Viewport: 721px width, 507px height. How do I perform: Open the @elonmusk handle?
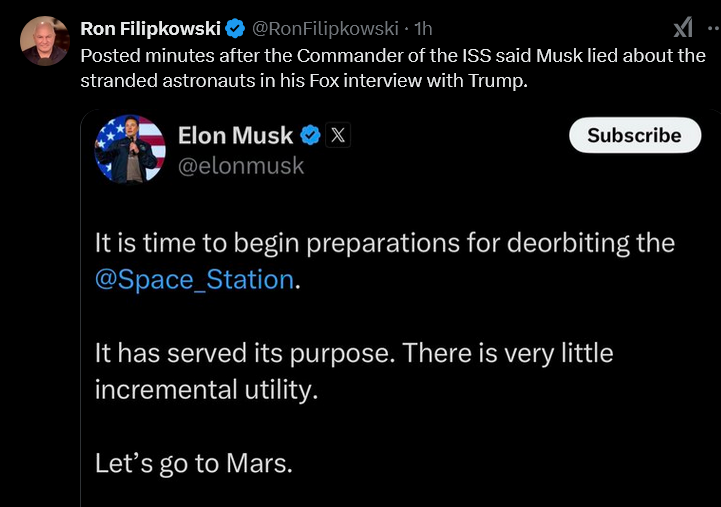point(241,166)
